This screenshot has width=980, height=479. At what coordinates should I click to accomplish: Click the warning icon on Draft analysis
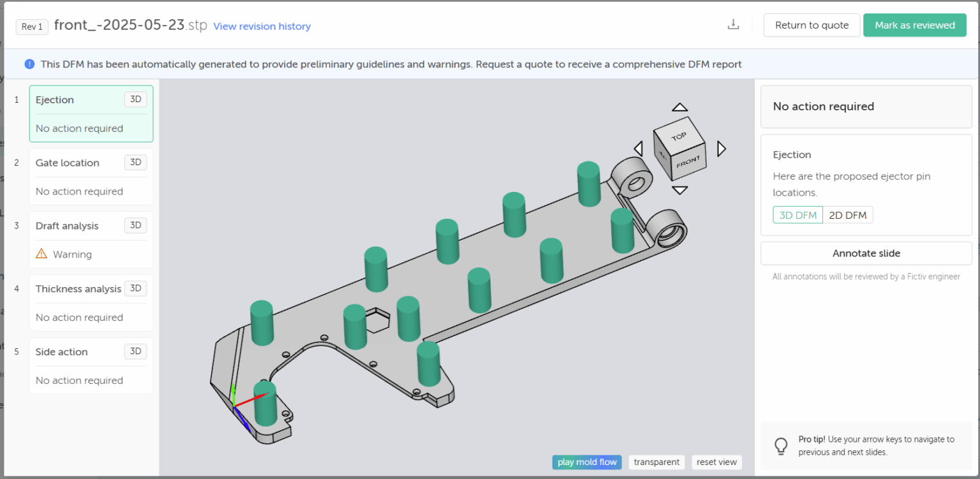tap(42, 253)
